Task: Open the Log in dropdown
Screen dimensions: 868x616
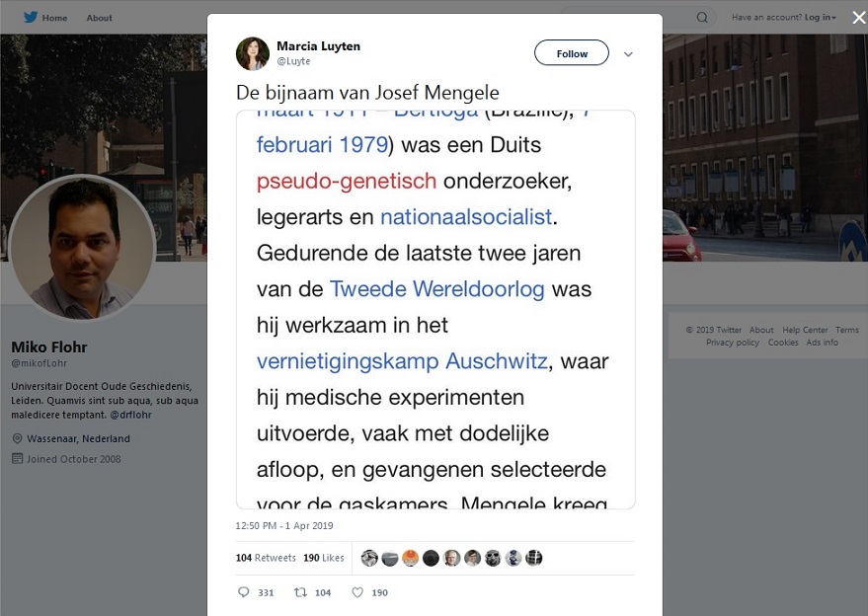Action: (x=821, y=17)
